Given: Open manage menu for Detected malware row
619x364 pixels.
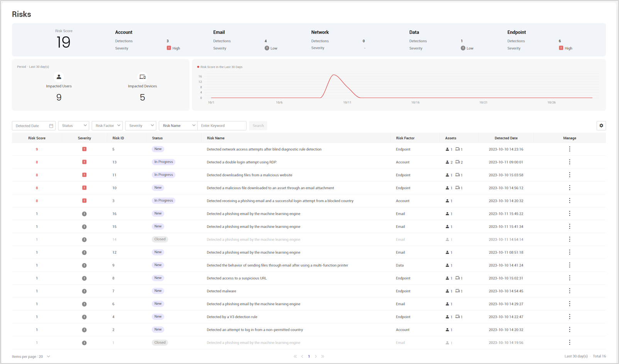Looking at the screenshot, I should point(569,291).
